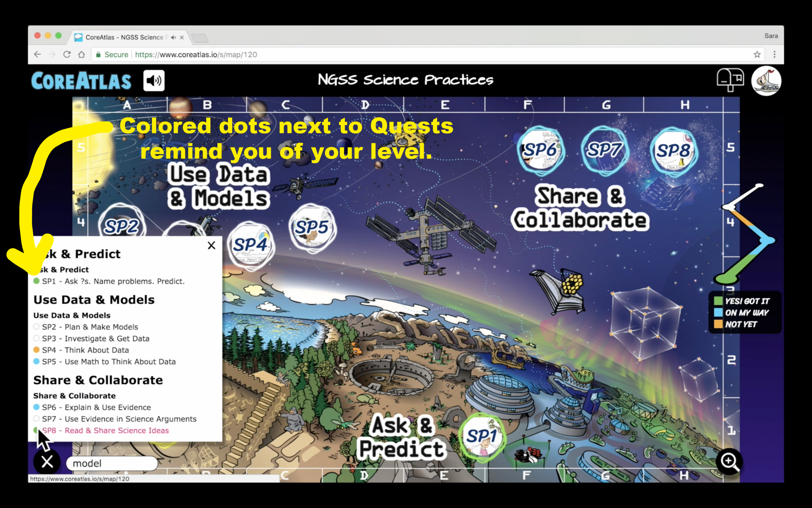
Task: Open SP8 - Read & Share Science Ideas
Action: coord(106,430)
